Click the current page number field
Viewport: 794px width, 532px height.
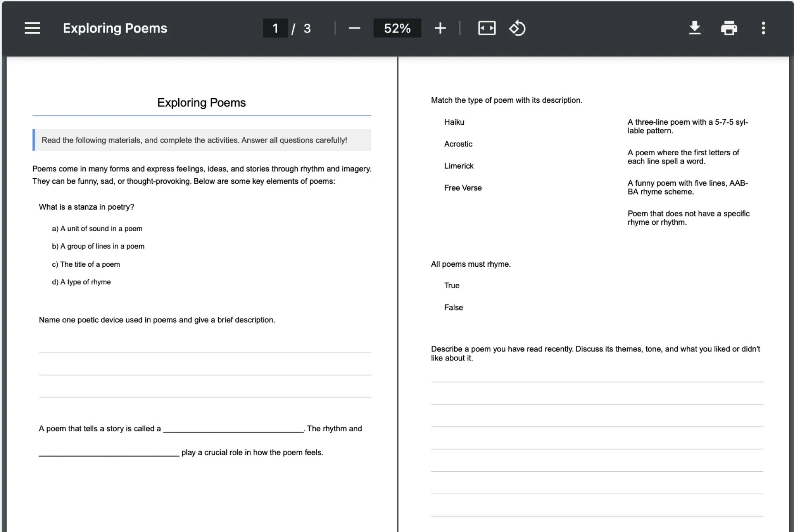(275, 28)
